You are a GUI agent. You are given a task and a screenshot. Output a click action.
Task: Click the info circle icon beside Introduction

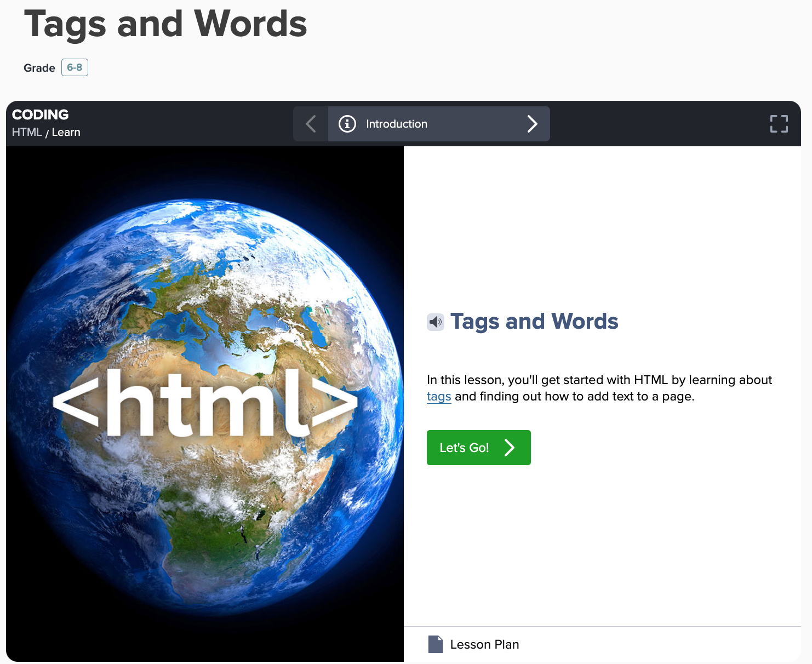[x=347, y=124]
